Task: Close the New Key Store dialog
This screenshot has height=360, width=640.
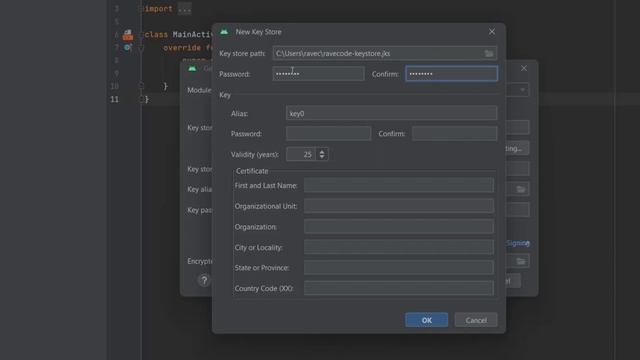Action: tap(492, 32)
